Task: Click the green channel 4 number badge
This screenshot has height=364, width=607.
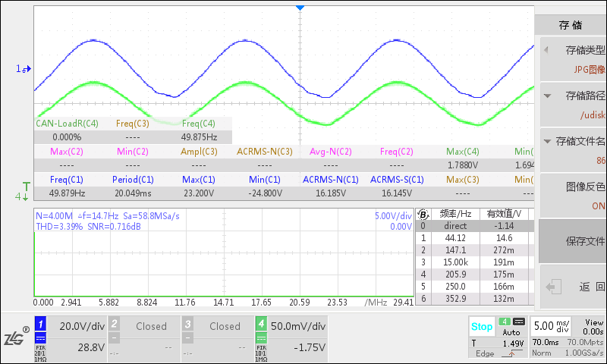Action: [x=261, y=324]
